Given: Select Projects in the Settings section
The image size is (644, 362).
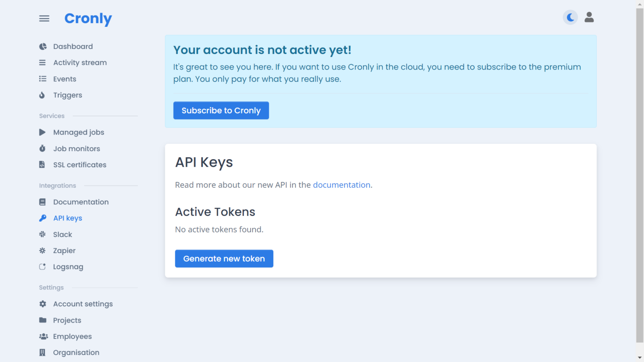Looking at the screenshot, I should coord(67,321).
